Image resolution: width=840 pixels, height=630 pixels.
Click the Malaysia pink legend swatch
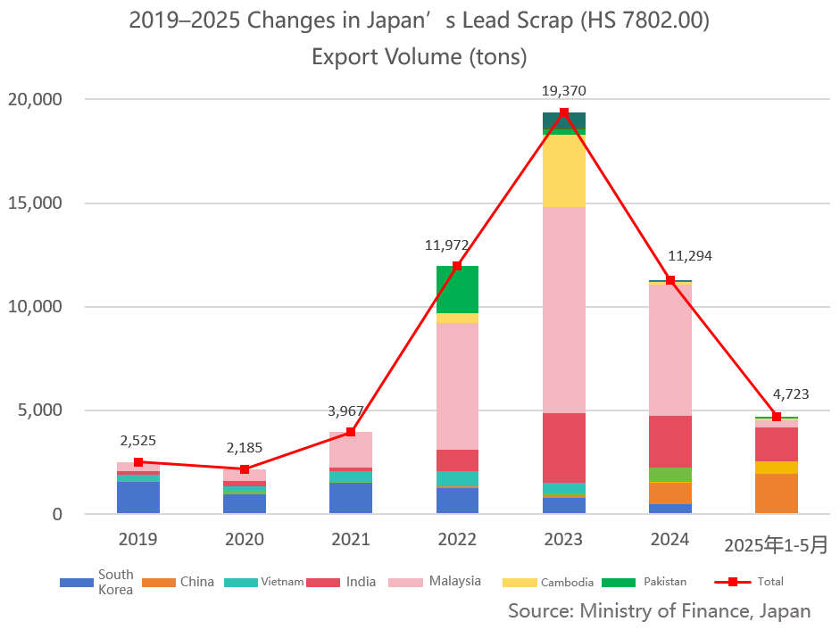(x=405, y=583)
